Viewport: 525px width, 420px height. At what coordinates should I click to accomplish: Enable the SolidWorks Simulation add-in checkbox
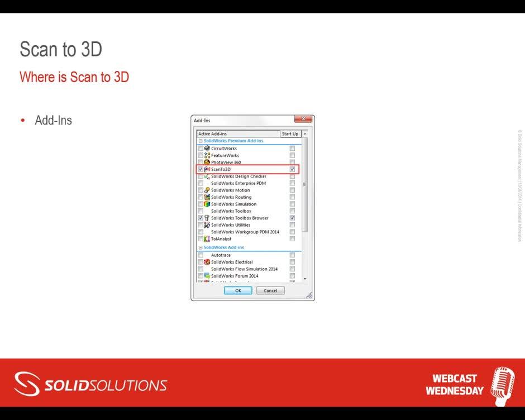click(x=200, y=203)
